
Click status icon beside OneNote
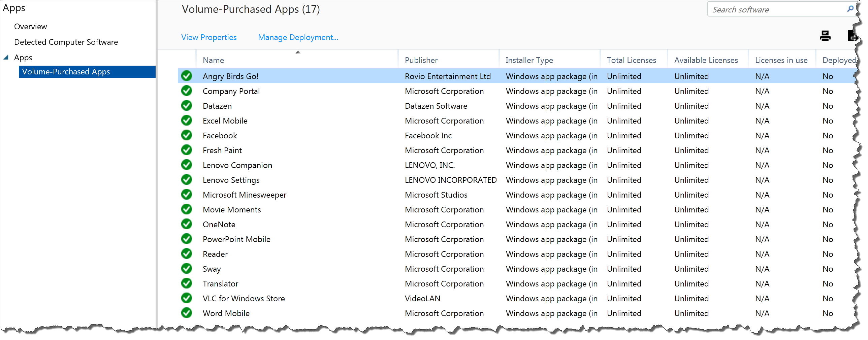[x=187, y=224]
